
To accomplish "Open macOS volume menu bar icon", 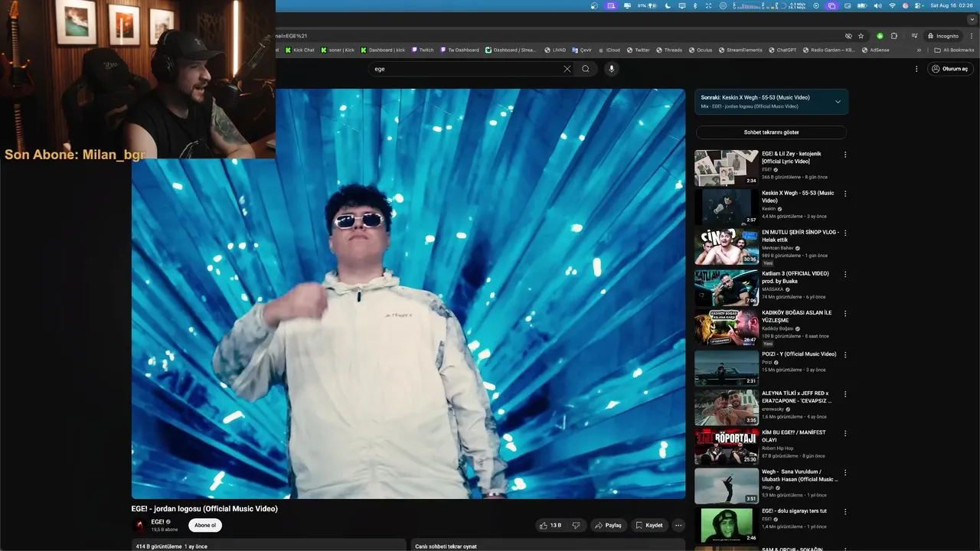I will pos(877,5).
